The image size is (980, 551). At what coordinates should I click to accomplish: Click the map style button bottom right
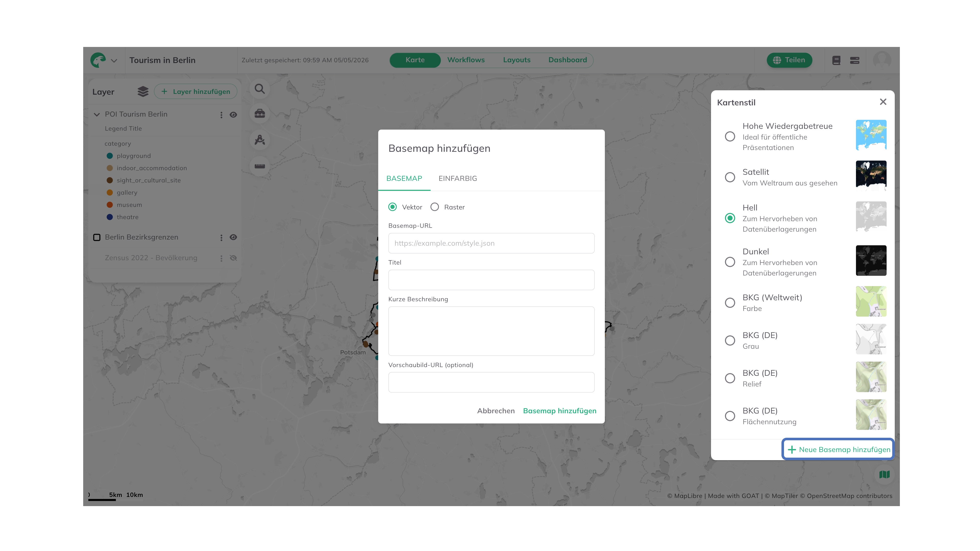[x=884, y=474]
